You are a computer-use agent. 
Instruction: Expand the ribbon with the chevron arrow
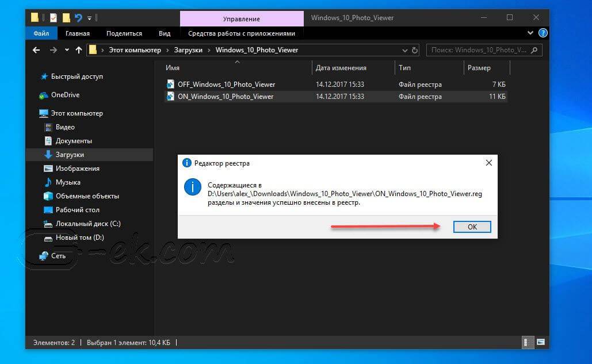click(x=532, y=34)
